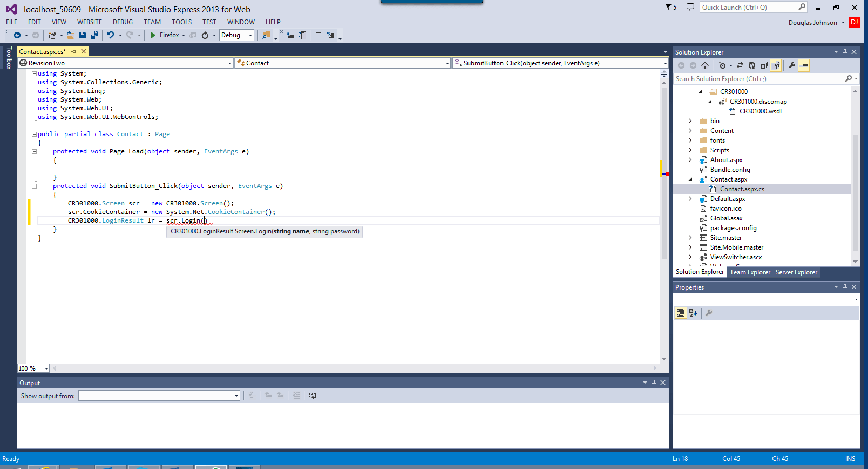Switch to Server Explorer tab
This screenshot has width=868, height=469.
pos(796,272)
